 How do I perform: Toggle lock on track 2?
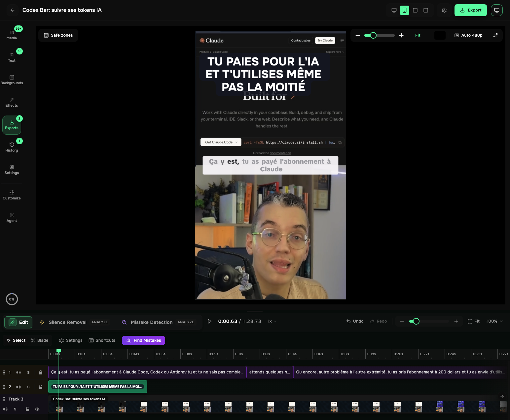[x=41, y=387]
